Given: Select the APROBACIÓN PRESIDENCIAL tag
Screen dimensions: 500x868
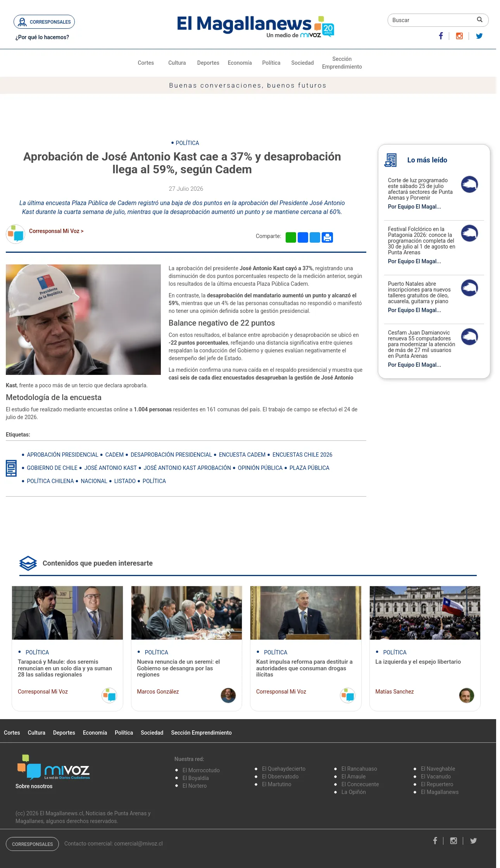Looking at the screenshot, I should pyautogui.click(x=62, y=455).
